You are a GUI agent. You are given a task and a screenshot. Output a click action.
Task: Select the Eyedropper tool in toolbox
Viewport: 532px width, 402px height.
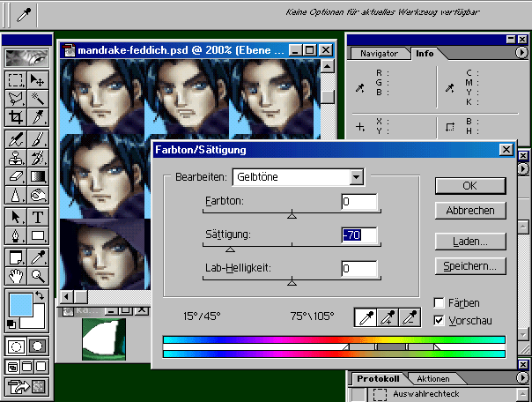[x=37, y=257]
